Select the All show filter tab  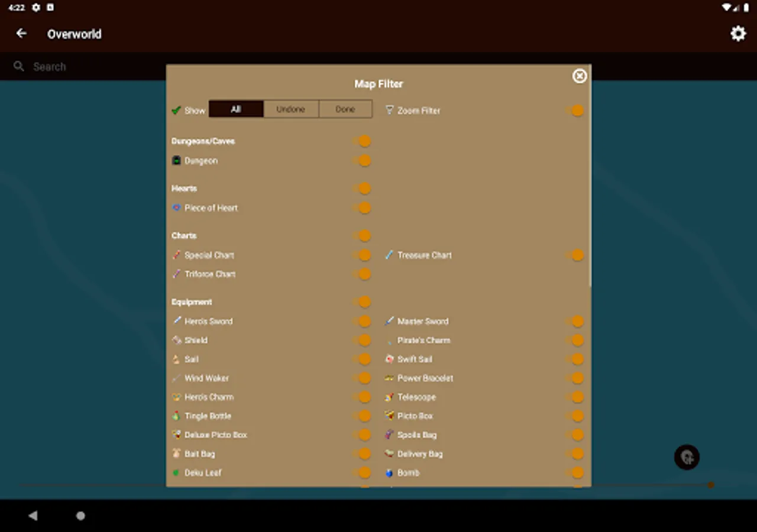[x=236, y=109]
